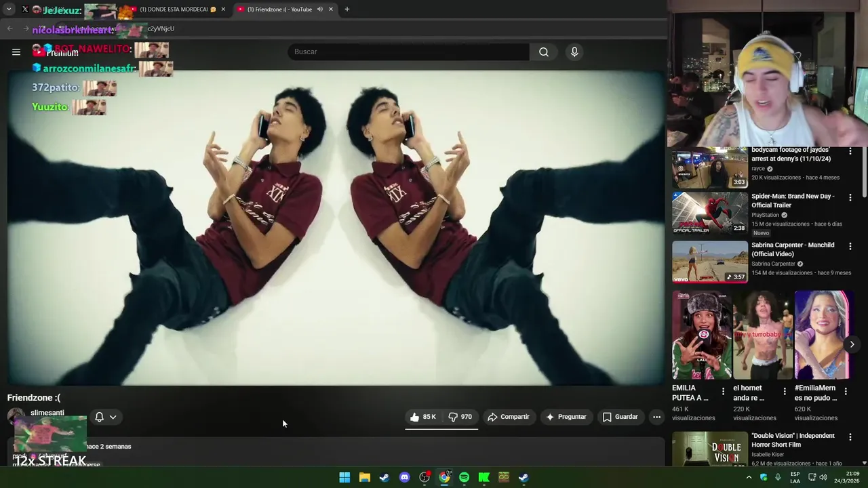868x488 pixels.
Task: Open the tab search dropdown arrow
Action: pyautogui.click(x=9, y=9)
